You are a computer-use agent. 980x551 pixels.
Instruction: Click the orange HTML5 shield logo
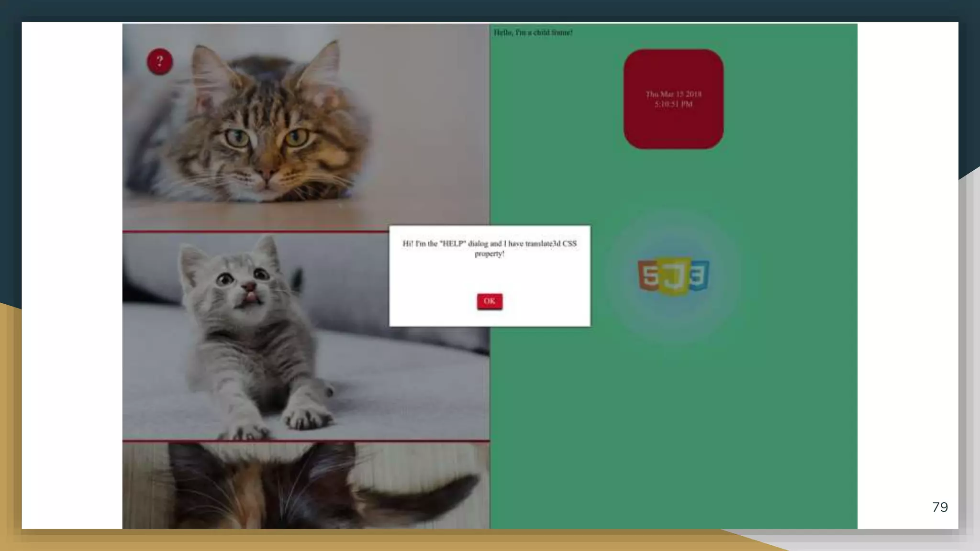[648, 275]
